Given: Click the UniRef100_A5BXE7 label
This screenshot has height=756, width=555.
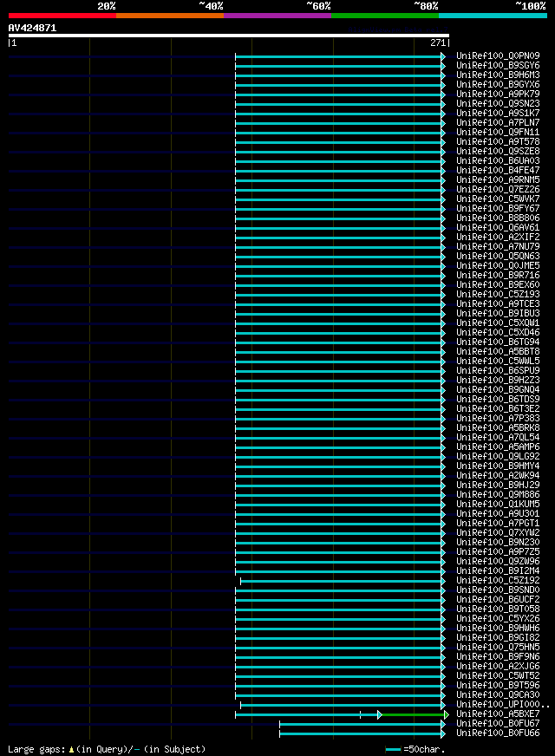Looking at the screenshot, I should [498, 714].
